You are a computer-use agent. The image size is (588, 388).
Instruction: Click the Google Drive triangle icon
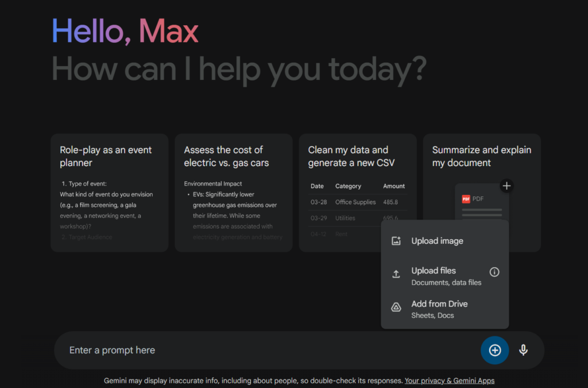click(x=396, y=308)
